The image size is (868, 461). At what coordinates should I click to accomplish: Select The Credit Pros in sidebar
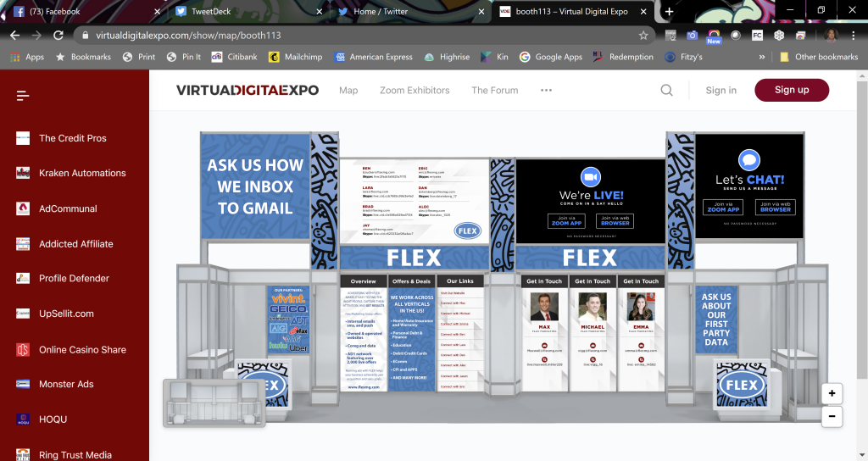coord(75,138)
